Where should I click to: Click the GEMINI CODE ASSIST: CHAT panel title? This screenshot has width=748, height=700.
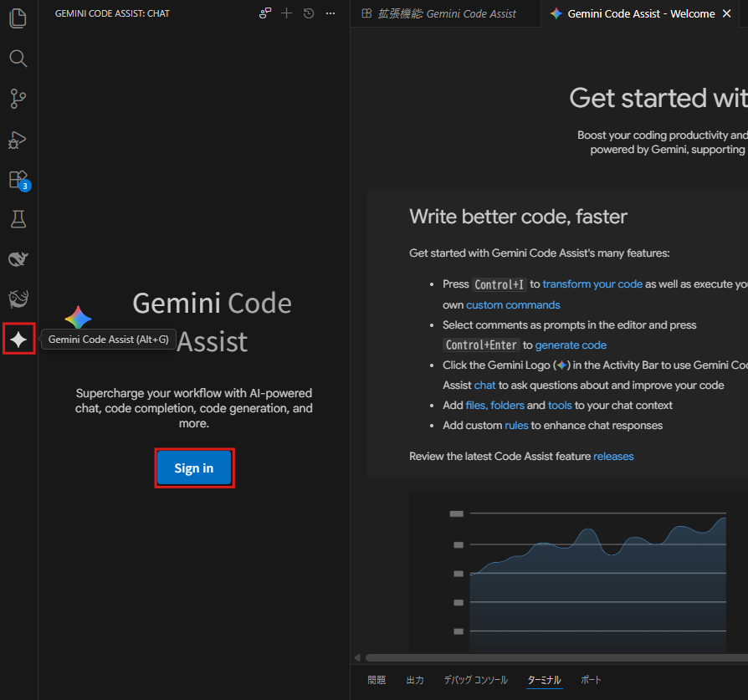[112, 14]
